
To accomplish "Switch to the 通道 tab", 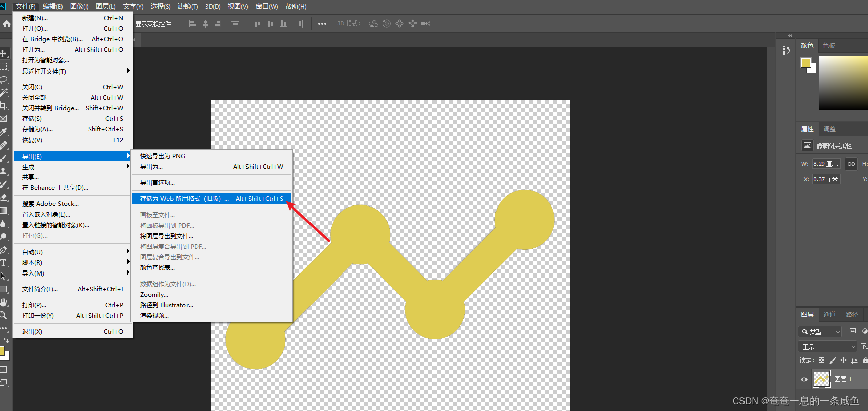I will tap(829, 314).
